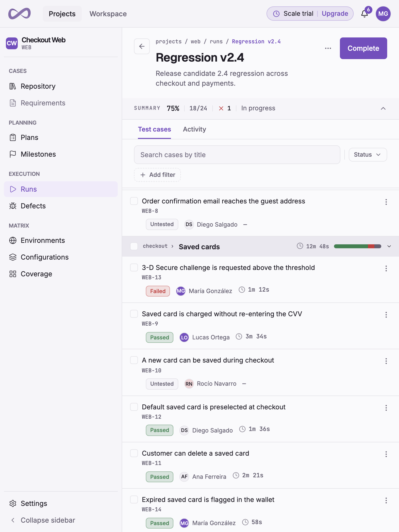This screenshot has height=532, width=399.
Task: Check the WEB-8 order confirmation case
Action: point(134,201)
